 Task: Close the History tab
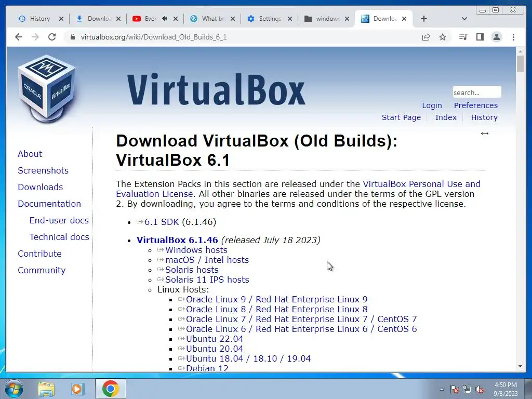pos(61,19)
